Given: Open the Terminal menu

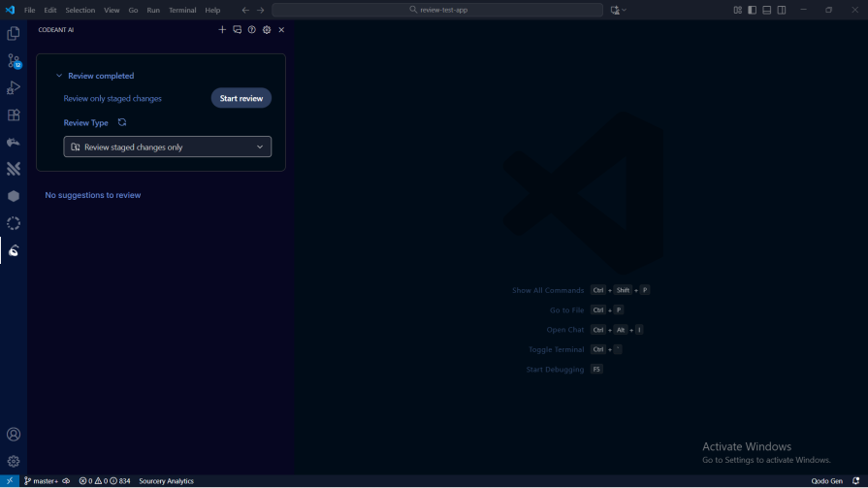Looking at the screenshot, I should point(182,10).
